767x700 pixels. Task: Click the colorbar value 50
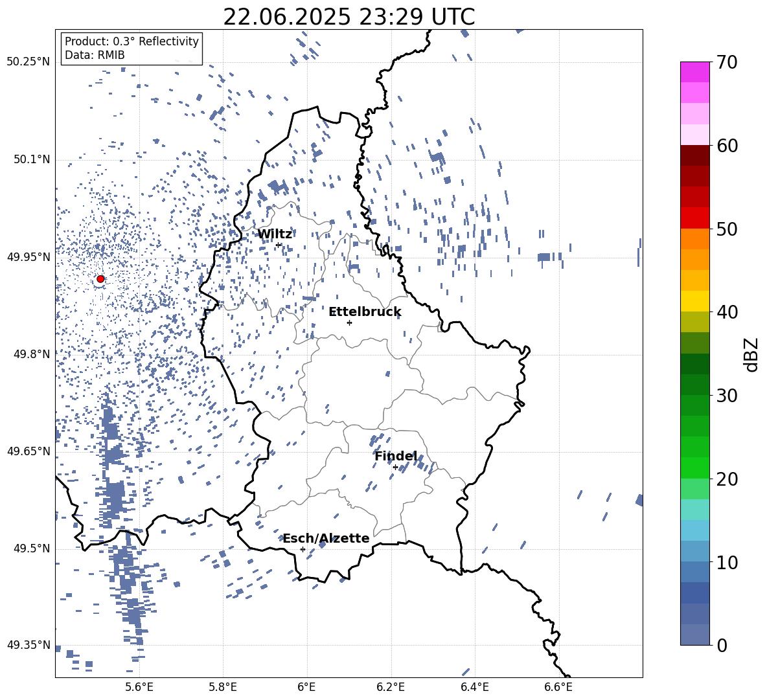point(727,229)
